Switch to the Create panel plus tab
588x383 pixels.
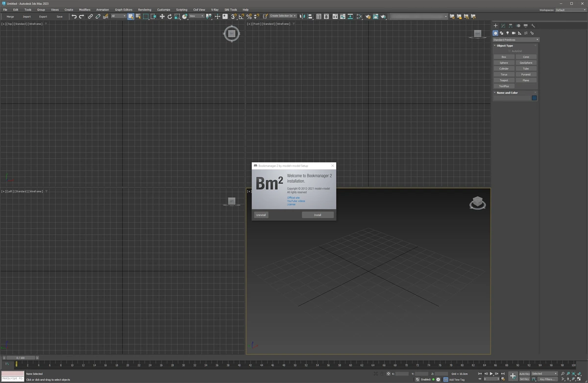495,25
